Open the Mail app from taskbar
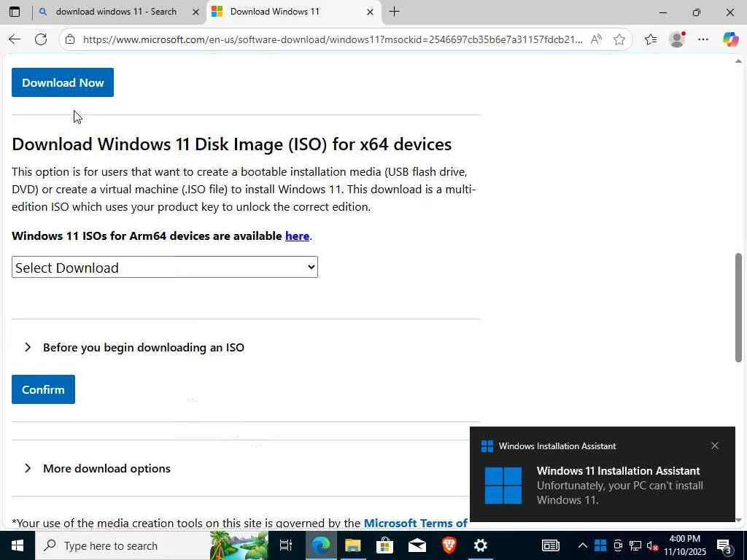 [417, 545]
